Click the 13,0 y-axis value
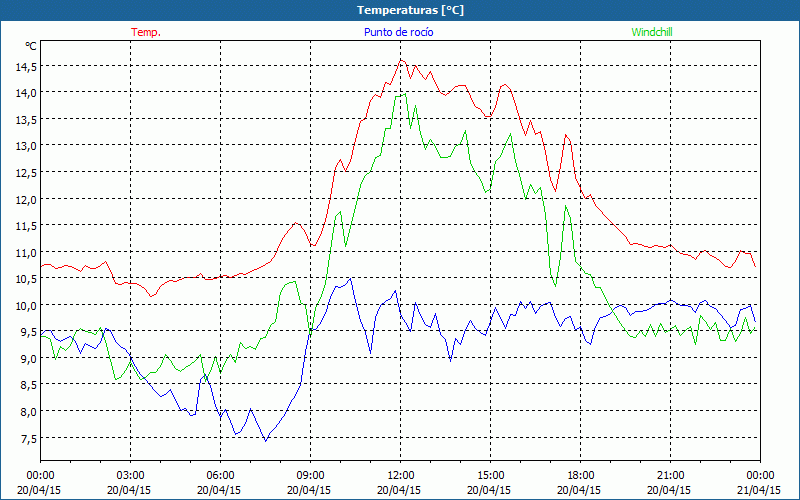Screen dimensions: 800x500 coord(27,146)
